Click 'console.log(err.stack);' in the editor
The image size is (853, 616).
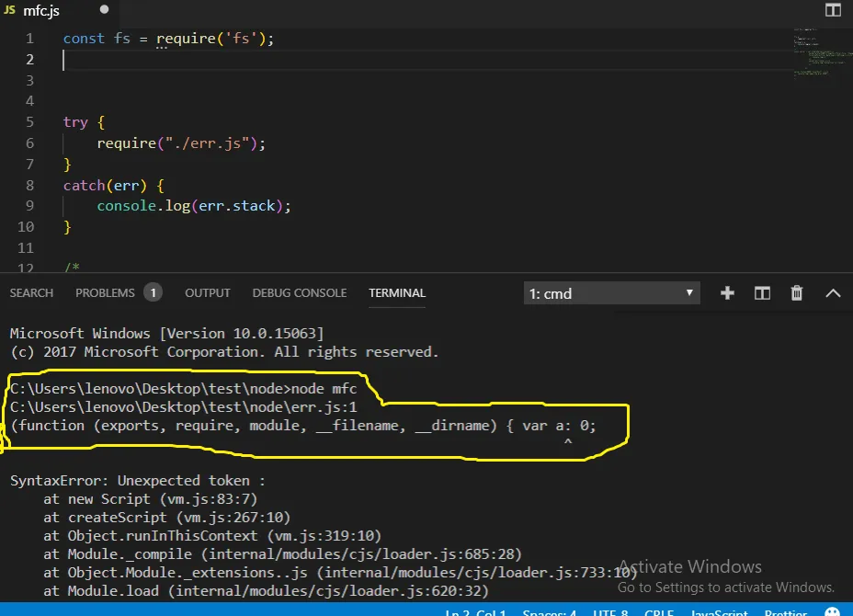coord(194,206)
